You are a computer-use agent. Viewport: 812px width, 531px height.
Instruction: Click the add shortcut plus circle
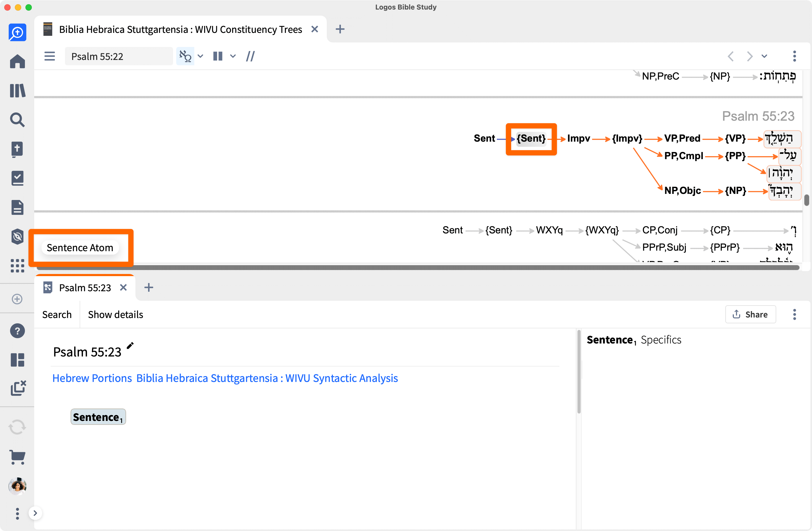tap(17, 299)
